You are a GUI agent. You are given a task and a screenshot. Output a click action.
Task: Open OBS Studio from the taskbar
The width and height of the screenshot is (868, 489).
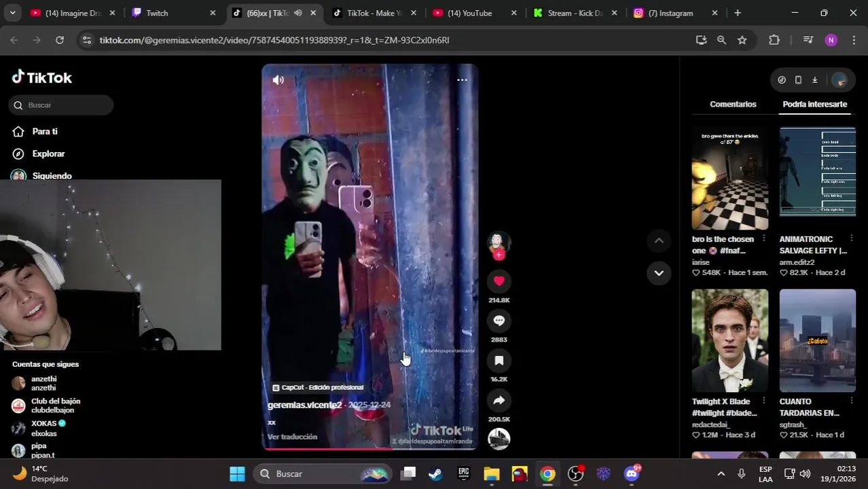coord(575,474)
